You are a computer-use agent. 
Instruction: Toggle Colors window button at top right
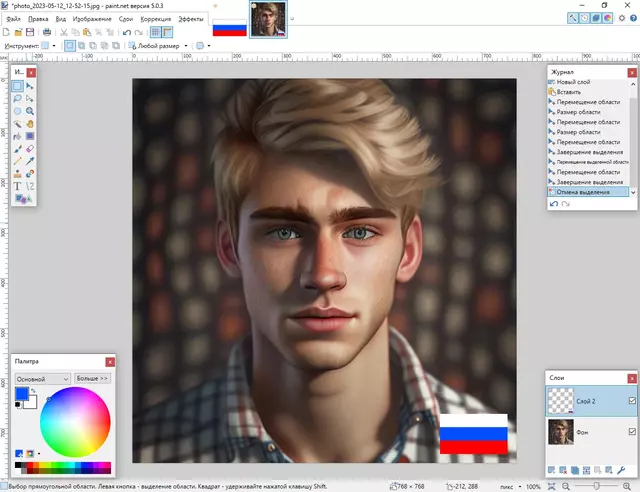(x=607, y=18)
